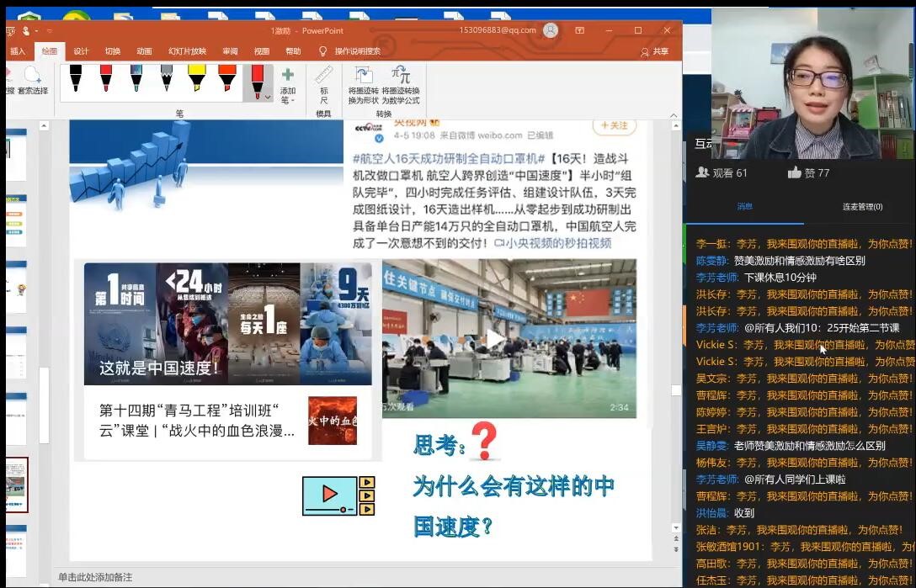The width and height of the screenshot is (916, 588).
Task: Switch to the Slide Show (幻灯片放映) tab
Action: click(187, 51)
